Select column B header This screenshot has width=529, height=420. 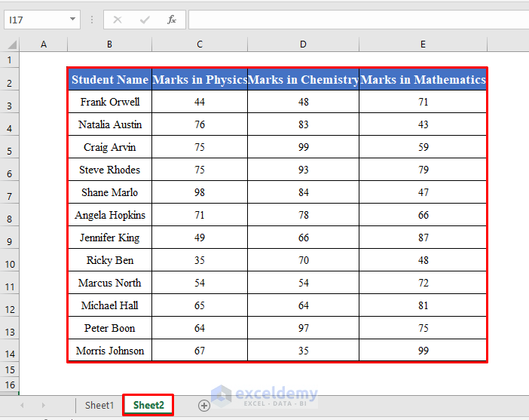tap(110, 44)
